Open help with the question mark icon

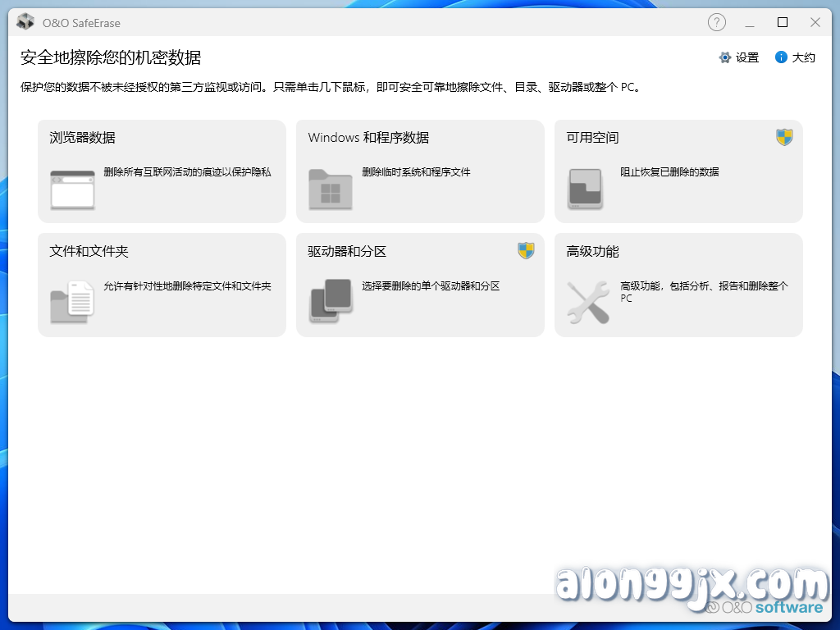[x=717, y=22]
